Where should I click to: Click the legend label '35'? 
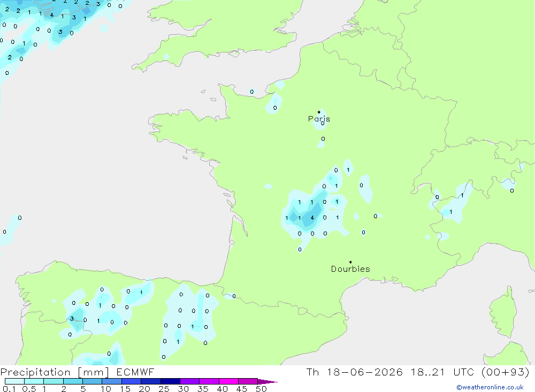click(203, 389)
